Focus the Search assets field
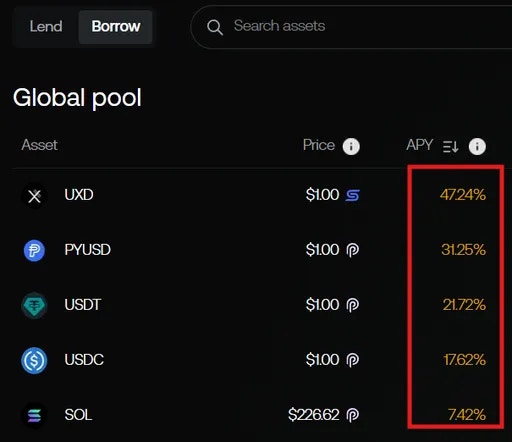The width and height of the screenshot is (512, 442). click(x=351, y=27)
